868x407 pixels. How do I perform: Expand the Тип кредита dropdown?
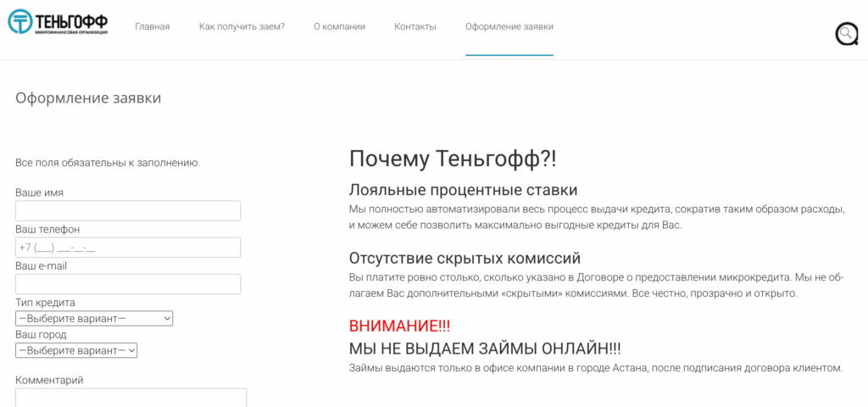94,319
